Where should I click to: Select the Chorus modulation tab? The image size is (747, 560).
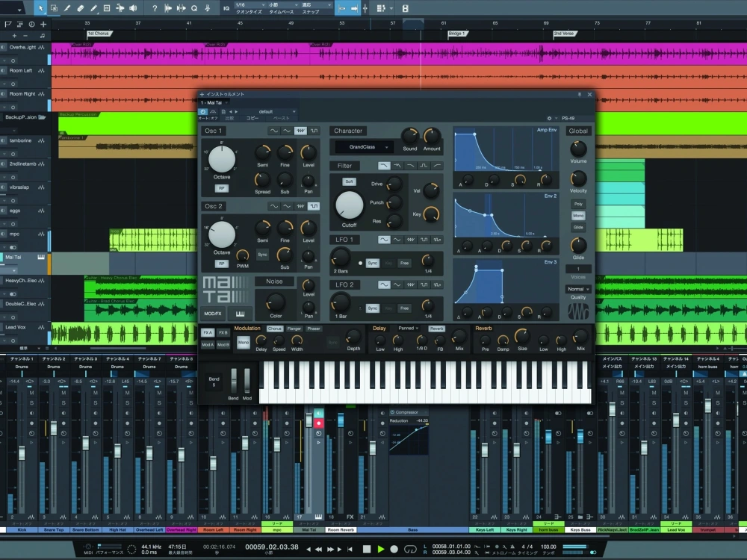[x=274, y=329]
